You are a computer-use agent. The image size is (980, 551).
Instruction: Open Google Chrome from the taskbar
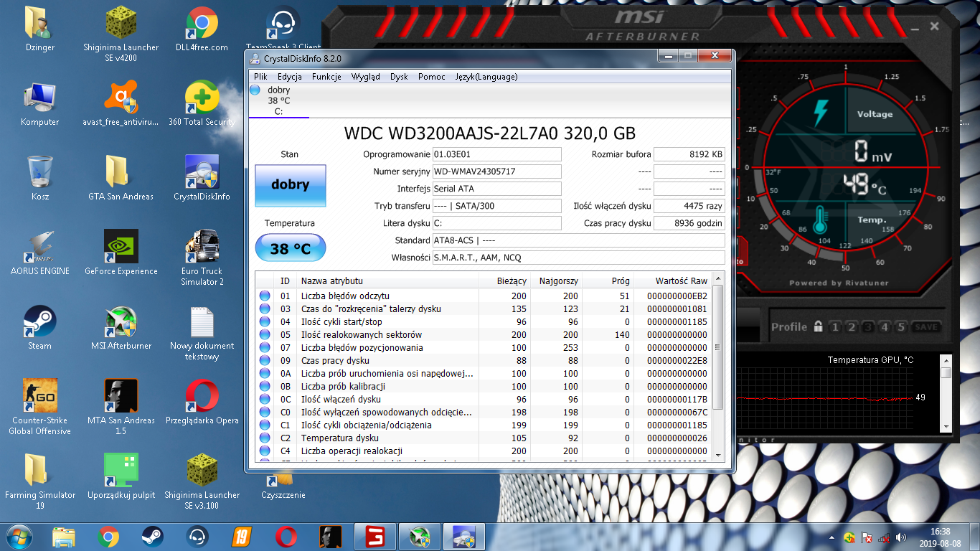coord(108,537)
